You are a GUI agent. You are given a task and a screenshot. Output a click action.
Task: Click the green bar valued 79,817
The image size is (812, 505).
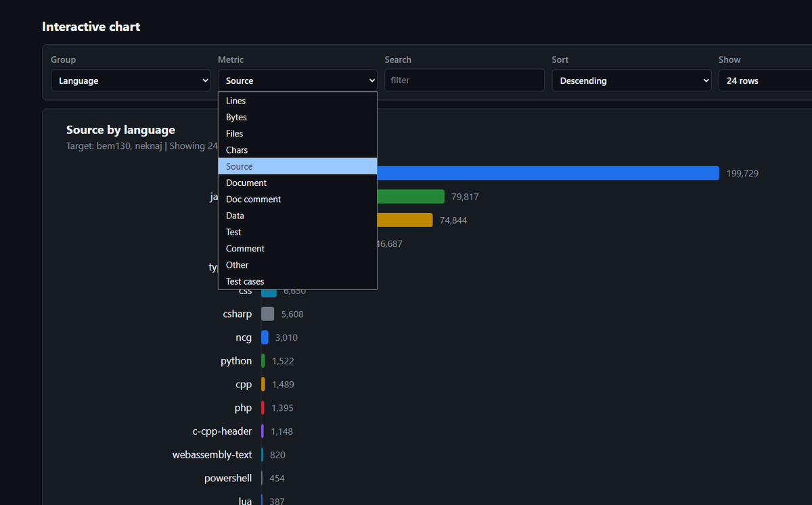[411, 197]
